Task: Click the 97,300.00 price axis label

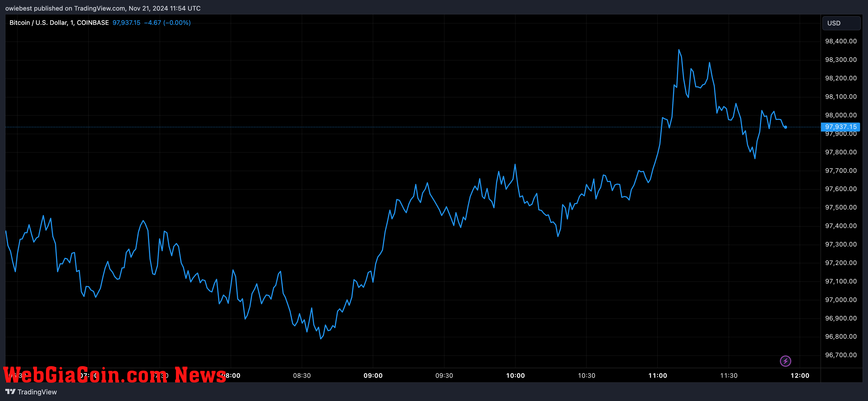Action: click(x=841, y=244)
